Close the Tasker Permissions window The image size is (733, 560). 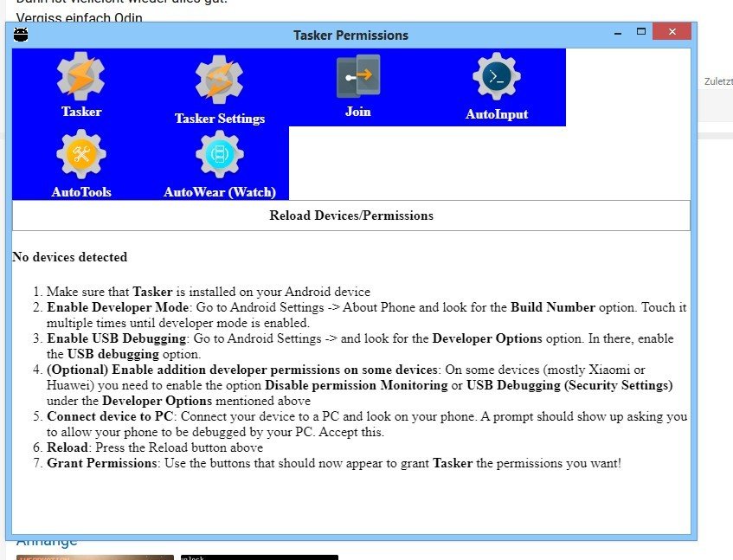[672, 33]
